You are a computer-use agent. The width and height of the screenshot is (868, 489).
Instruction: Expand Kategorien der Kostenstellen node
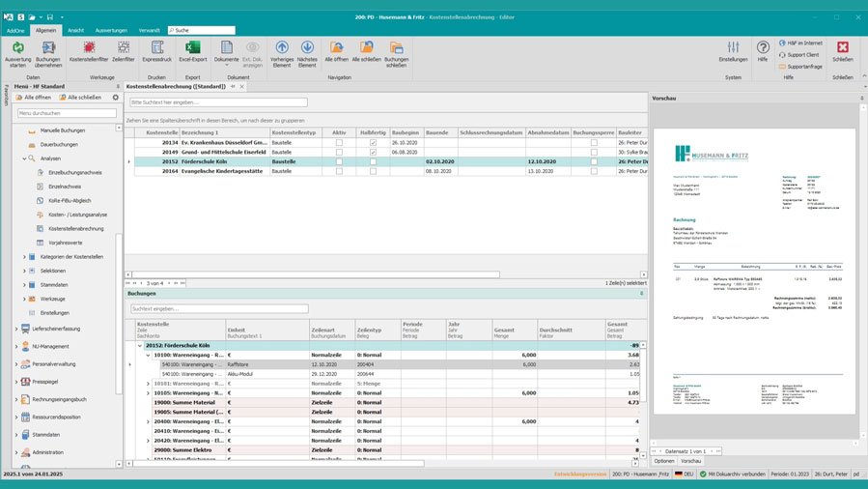click(x=24, y=256)
